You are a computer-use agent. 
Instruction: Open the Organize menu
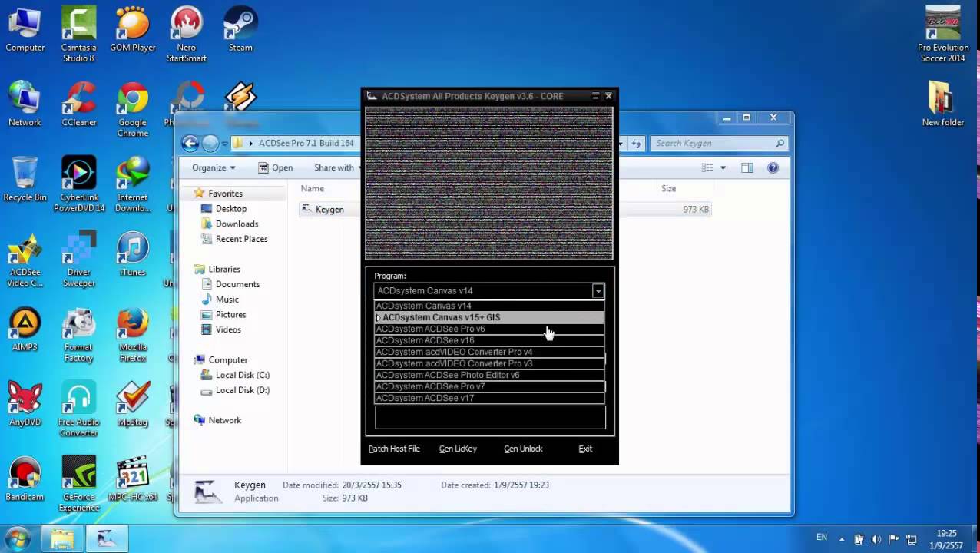coord(214,167)
